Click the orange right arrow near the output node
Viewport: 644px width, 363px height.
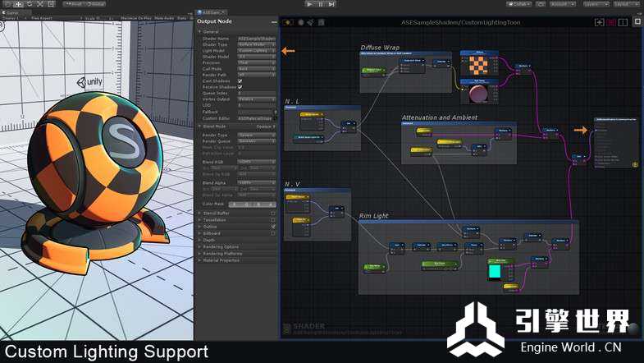(580, 130)
